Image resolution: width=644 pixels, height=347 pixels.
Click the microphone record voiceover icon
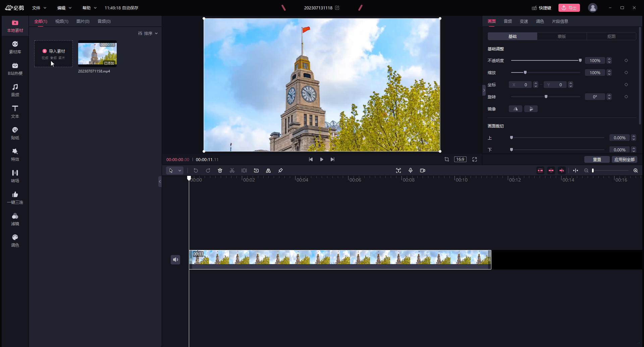411,170
